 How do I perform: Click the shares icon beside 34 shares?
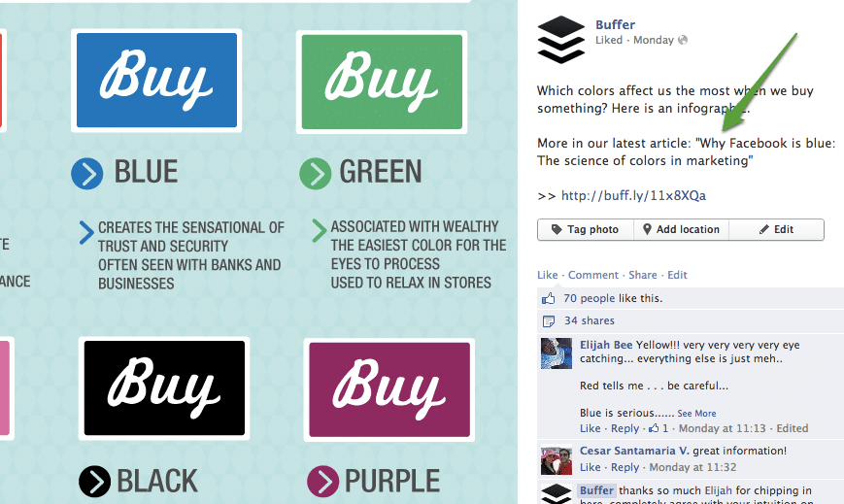(x=549, y=320)
